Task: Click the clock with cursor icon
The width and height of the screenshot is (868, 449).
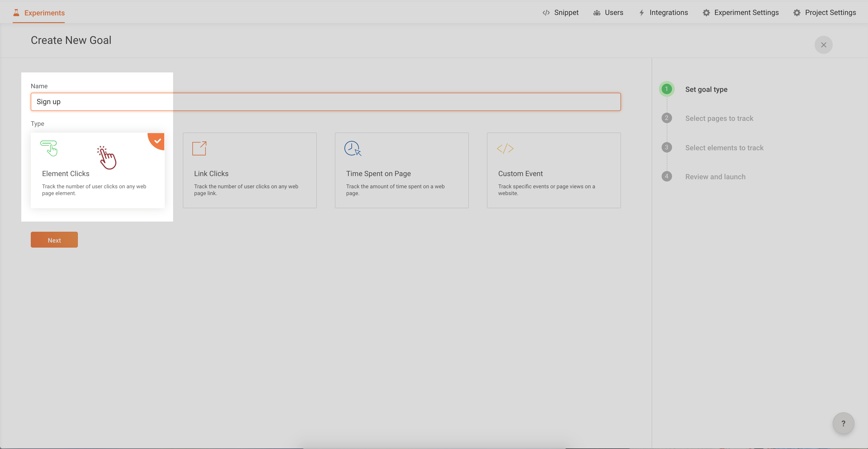Action: (x=353, y=148)
